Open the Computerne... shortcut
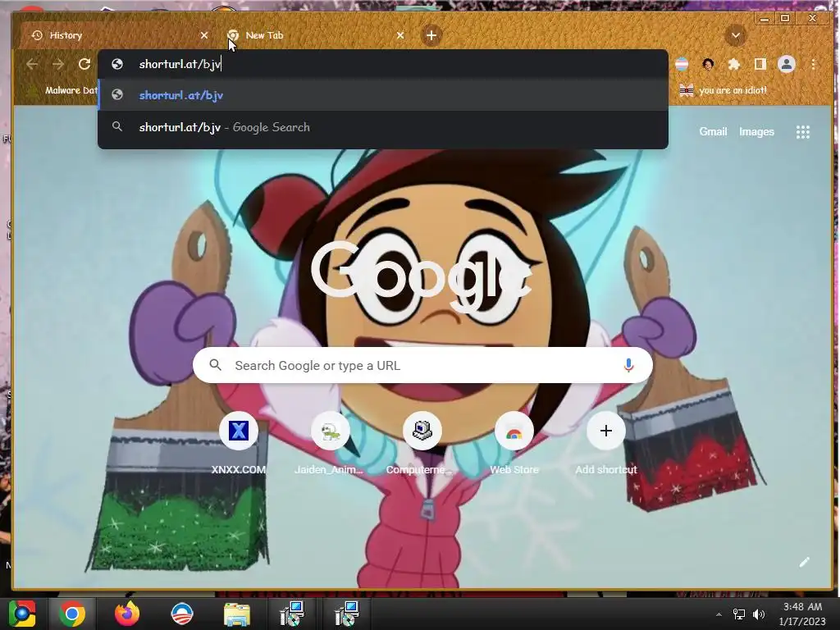This screenshot has height=630, width=840. coord(422,444)
